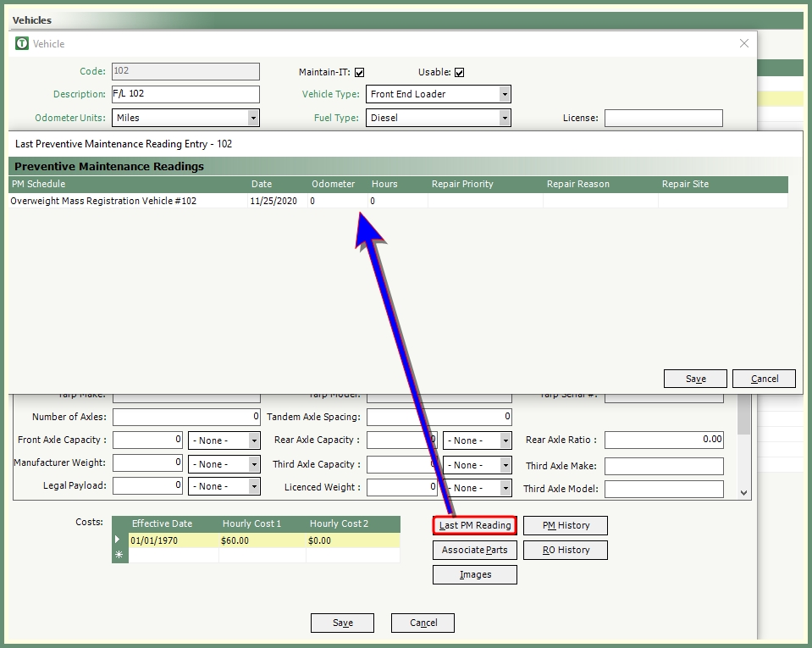This screenshot has width=812, height=648.
Task: Open the Images button
Action: click(x=474, y=574)
